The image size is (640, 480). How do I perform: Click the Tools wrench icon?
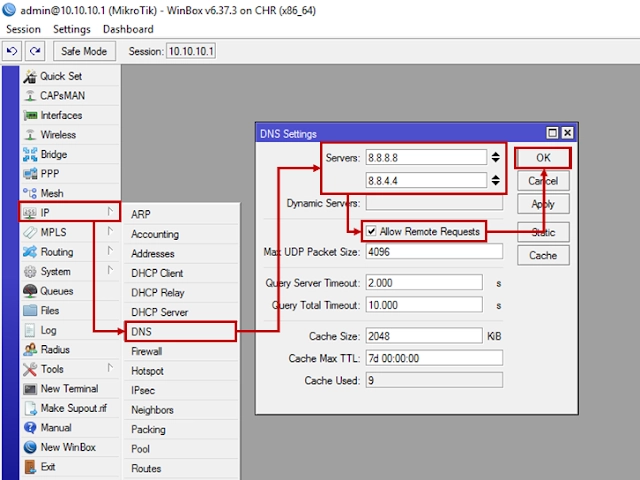tap(30, 369)
